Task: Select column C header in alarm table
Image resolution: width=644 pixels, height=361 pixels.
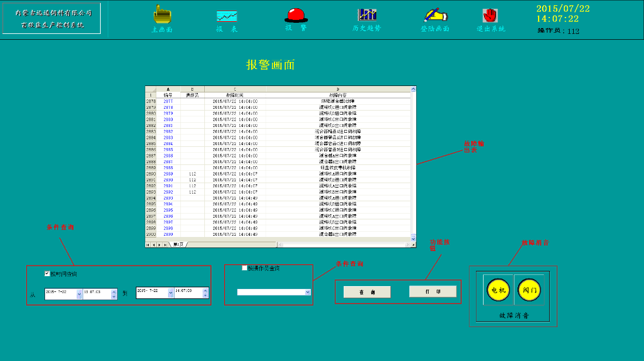Action: 235,89
